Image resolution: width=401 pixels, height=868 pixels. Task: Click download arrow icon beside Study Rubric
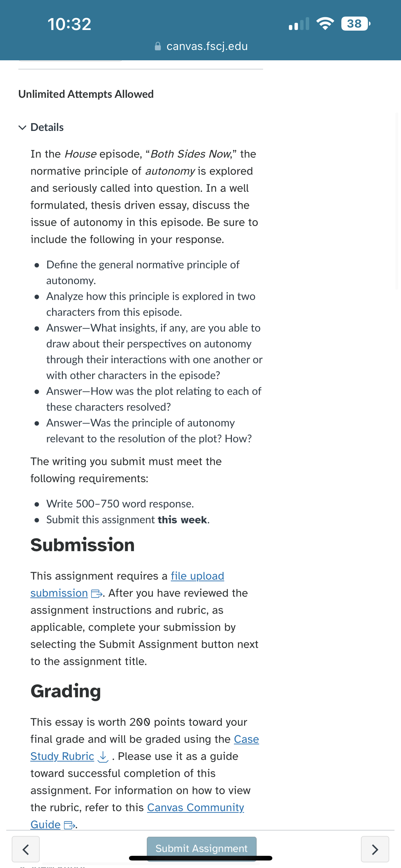[x=103, y=757]
